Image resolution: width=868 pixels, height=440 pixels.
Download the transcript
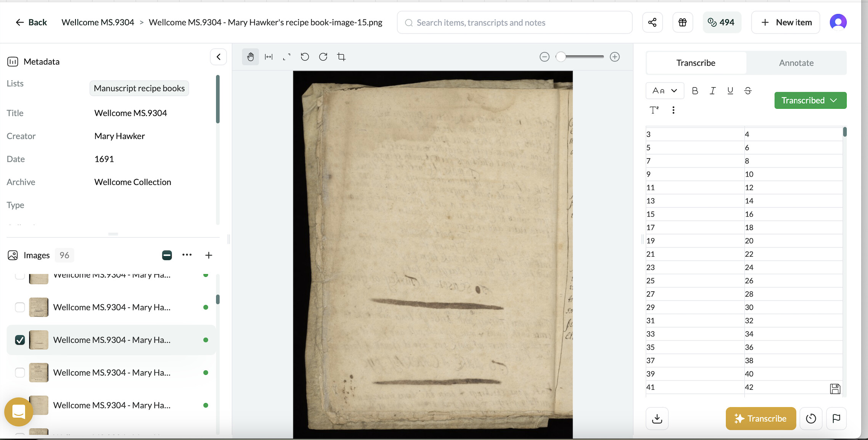pyautogui.click(x=657, y=418)
